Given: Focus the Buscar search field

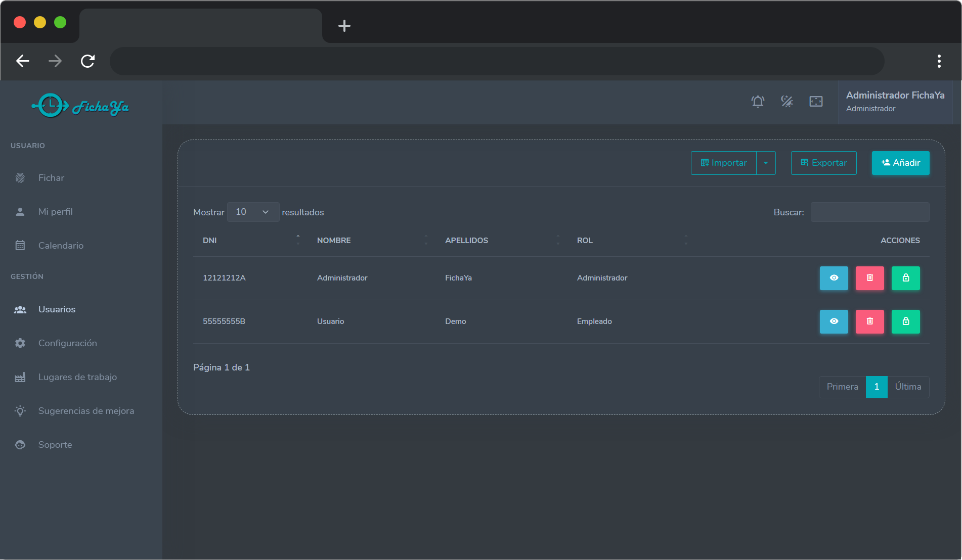Looking at the screenshot, I should pyautogui.click(x=869, y=212).
